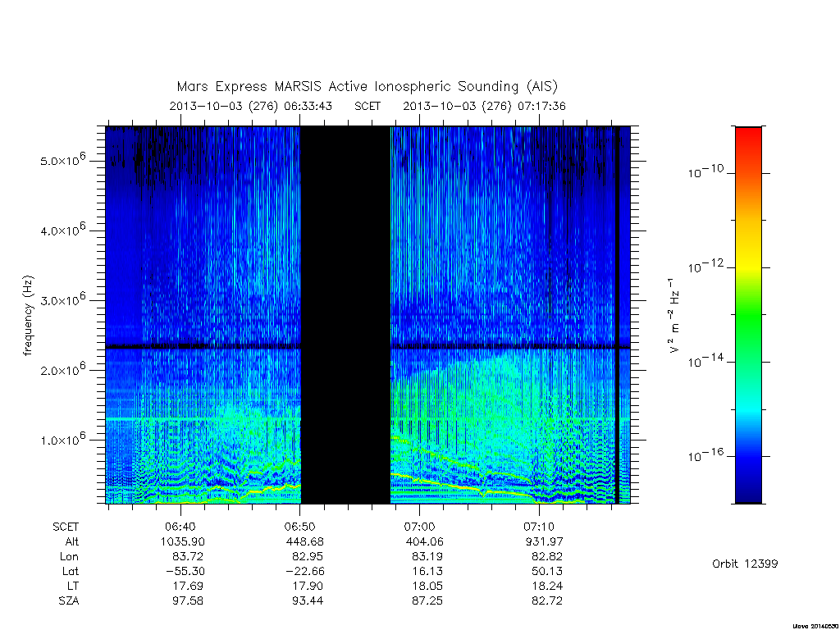
Task: Click the 06:50 time axis label
Action: 300,527
